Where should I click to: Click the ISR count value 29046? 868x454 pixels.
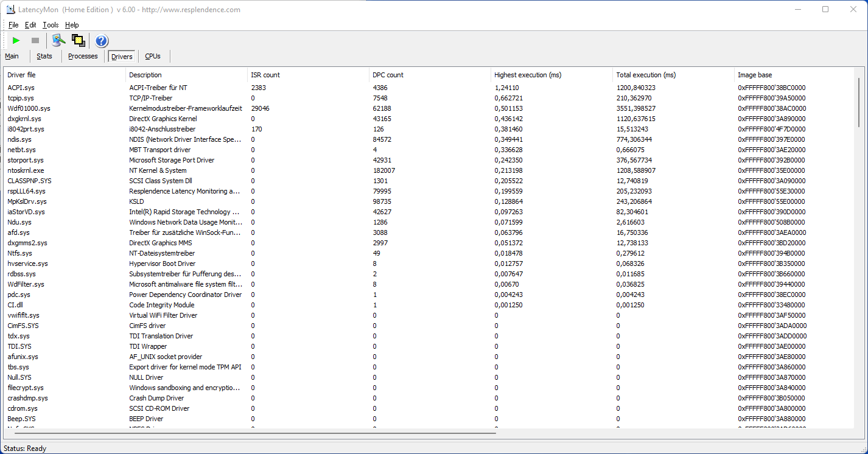pos(260,108)
